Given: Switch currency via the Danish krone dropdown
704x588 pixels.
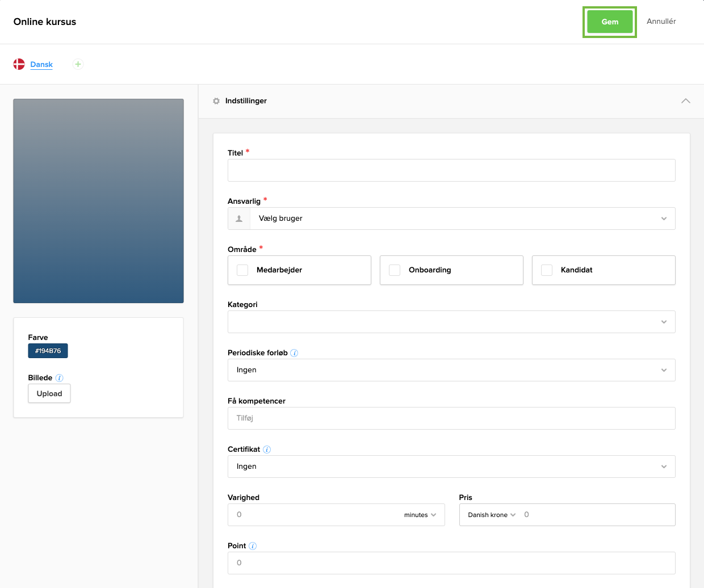Looking at the screenshot, I should click(489, 515).
